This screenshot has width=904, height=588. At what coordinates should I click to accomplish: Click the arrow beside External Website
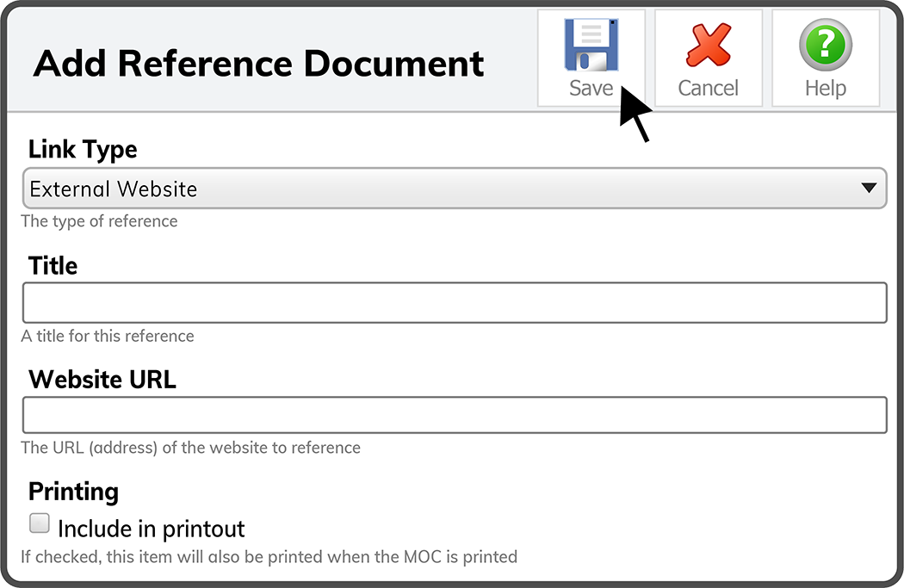(x=868, y=188)
